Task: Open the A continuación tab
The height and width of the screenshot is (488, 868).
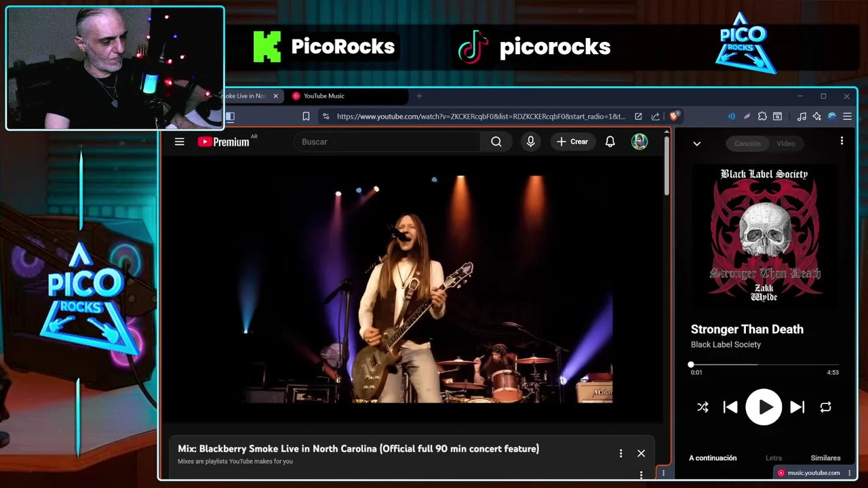Action: [713, 458]
